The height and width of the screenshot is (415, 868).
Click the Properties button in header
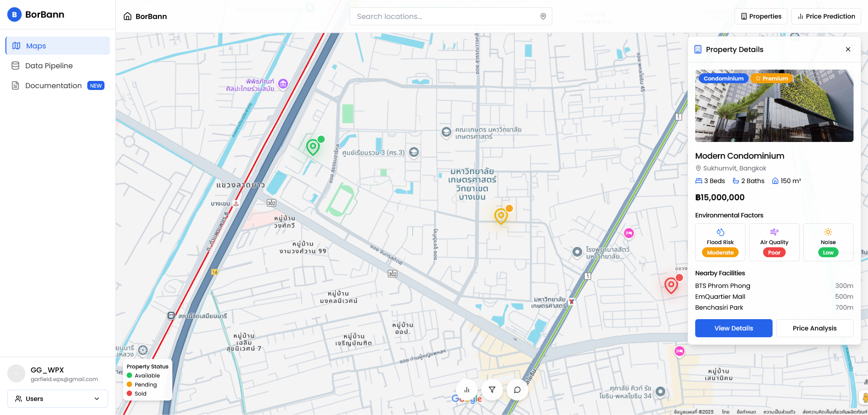(761, 16)
